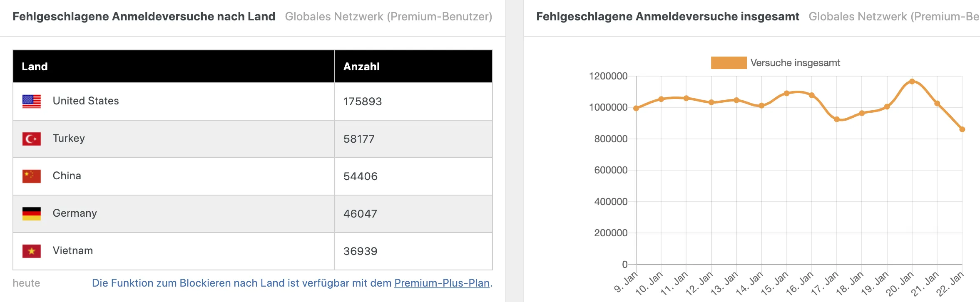Select the 9. Jan data point

pyautogui.click(x=636, y=108)
